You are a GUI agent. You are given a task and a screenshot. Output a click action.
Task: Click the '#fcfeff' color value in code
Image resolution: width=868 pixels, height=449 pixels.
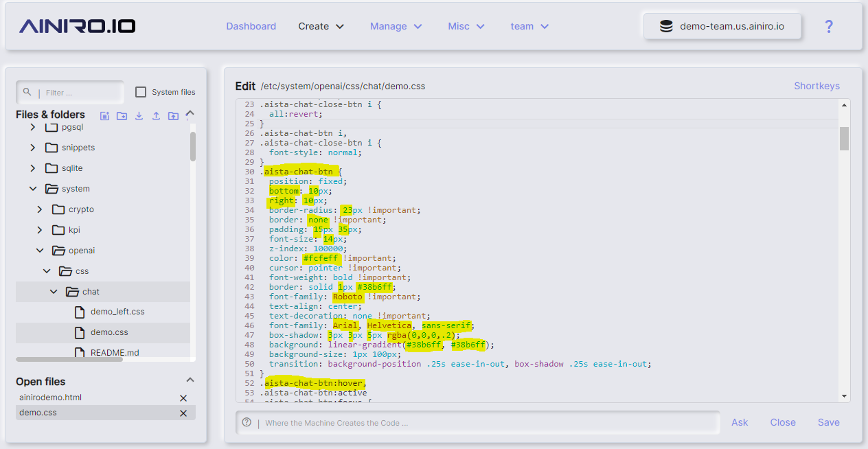click(322, 258)
